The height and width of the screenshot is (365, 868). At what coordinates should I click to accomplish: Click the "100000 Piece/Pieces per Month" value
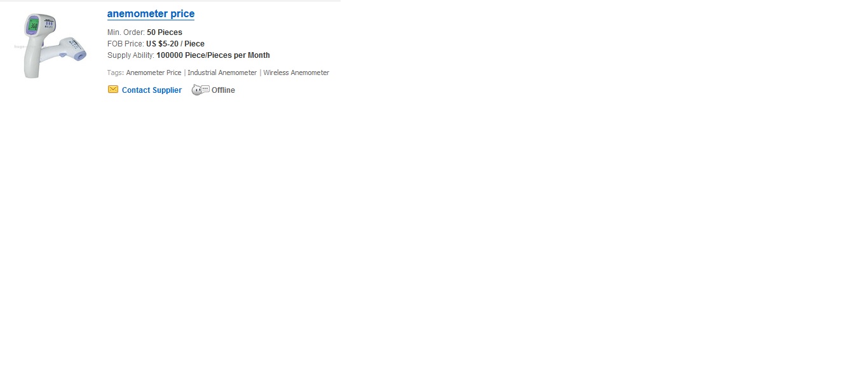coord(213,55)
